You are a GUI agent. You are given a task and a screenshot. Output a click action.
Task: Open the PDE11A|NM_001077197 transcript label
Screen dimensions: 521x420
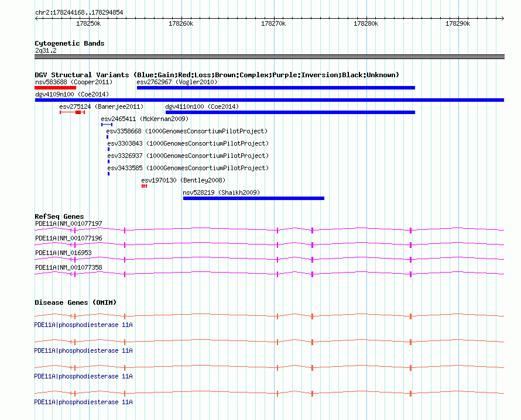click(x=68, y=223)
